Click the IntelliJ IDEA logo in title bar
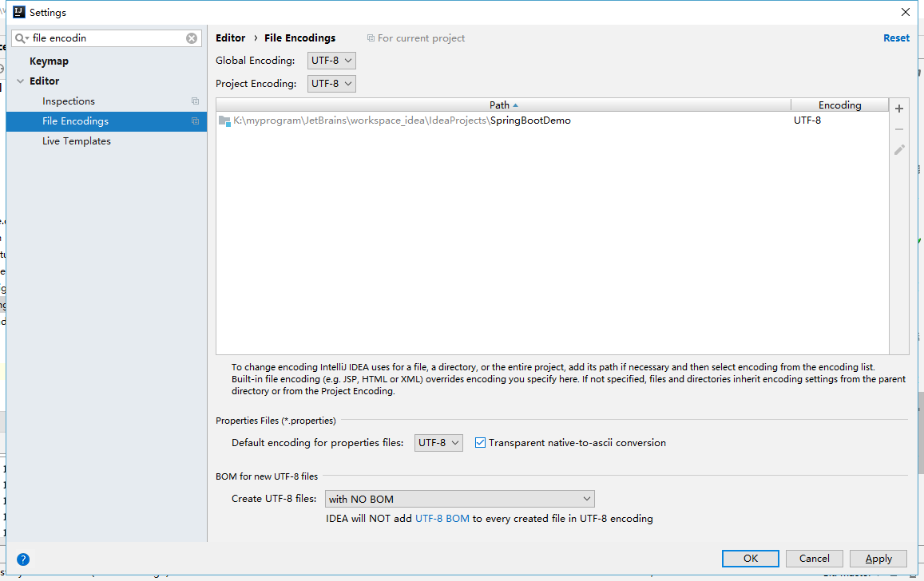Image resolution: width=924 pixels, height=581 pixels. [x=19, y=12]
